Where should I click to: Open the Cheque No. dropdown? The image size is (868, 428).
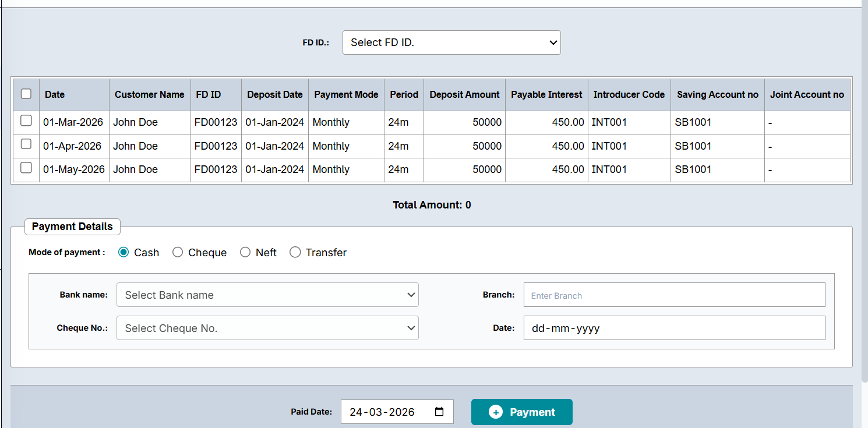pyautogui.click(x=267, y=328)
